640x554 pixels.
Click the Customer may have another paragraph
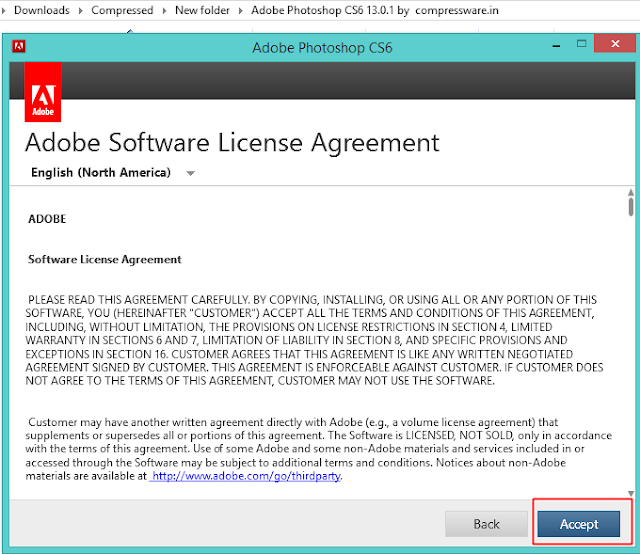[318, 449]
